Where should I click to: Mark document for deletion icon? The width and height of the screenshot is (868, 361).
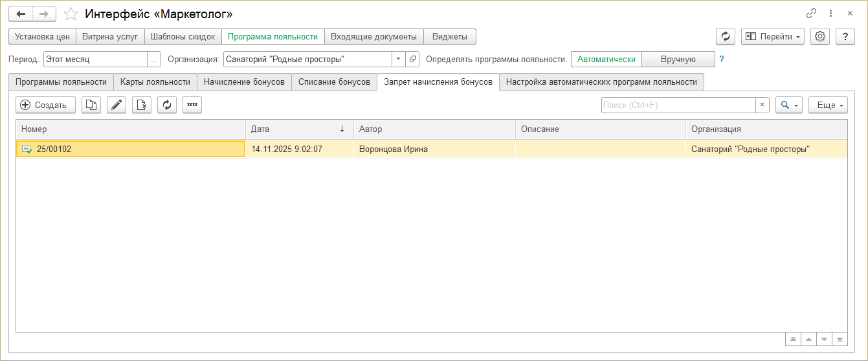click(142, 105)
